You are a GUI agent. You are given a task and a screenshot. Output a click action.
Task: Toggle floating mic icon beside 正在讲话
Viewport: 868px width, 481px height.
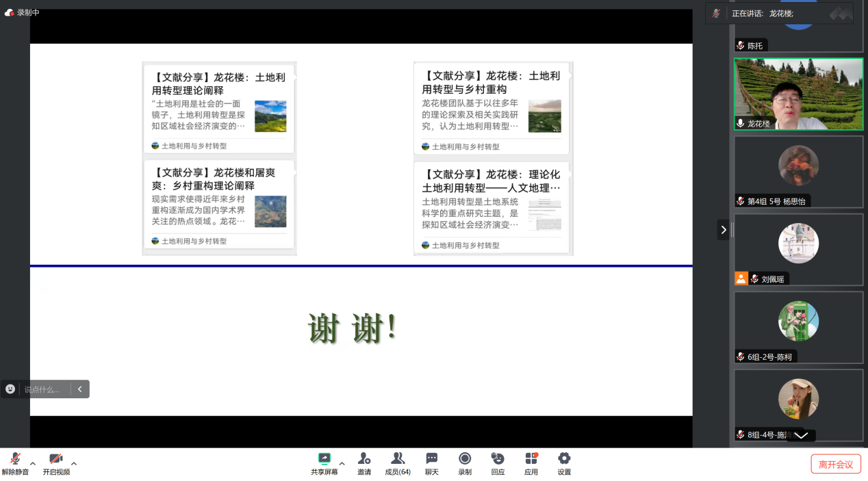point(716,13)
